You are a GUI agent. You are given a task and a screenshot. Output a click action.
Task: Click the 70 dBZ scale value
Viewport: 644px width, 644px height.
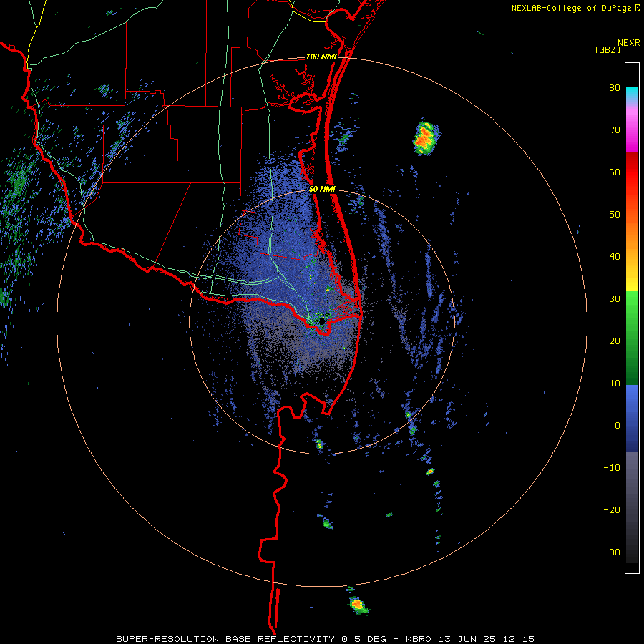[x=615, y=130]
